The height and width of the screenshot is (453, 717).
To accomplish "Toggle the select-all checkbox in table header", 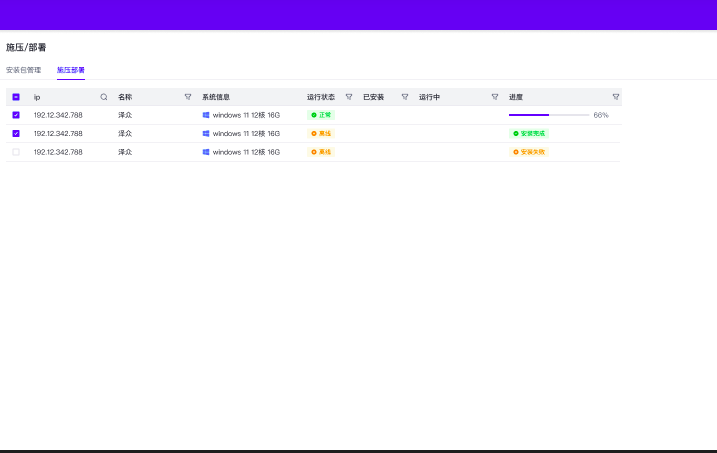I will tap(16, 97).
